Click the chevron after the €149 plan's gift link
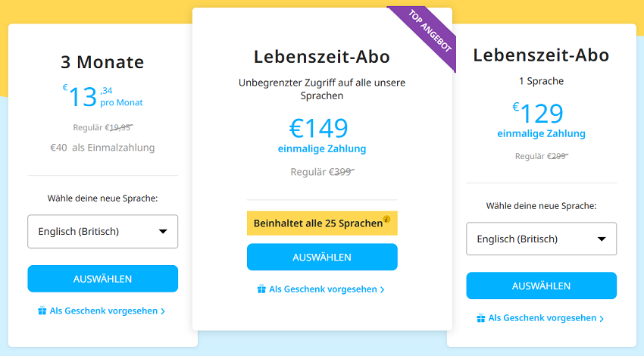 tap(382, 290)
